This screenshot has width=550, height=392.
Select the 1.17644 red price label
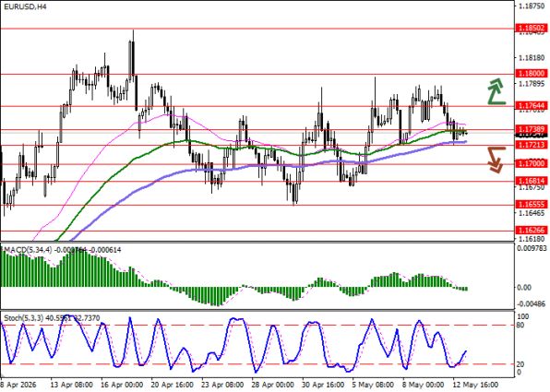pyautogui.click(x=532, y=105)
